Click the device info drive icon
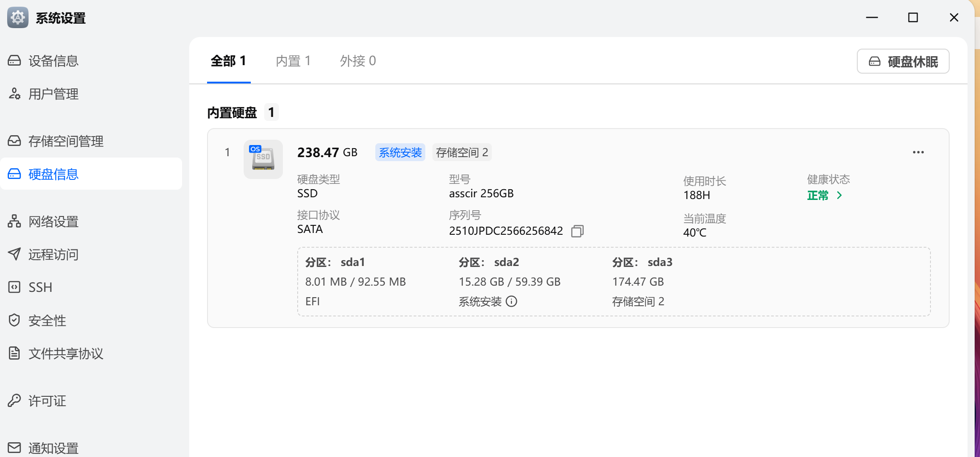The height and width of the screenshot is (457, 980). click(14, 61)
